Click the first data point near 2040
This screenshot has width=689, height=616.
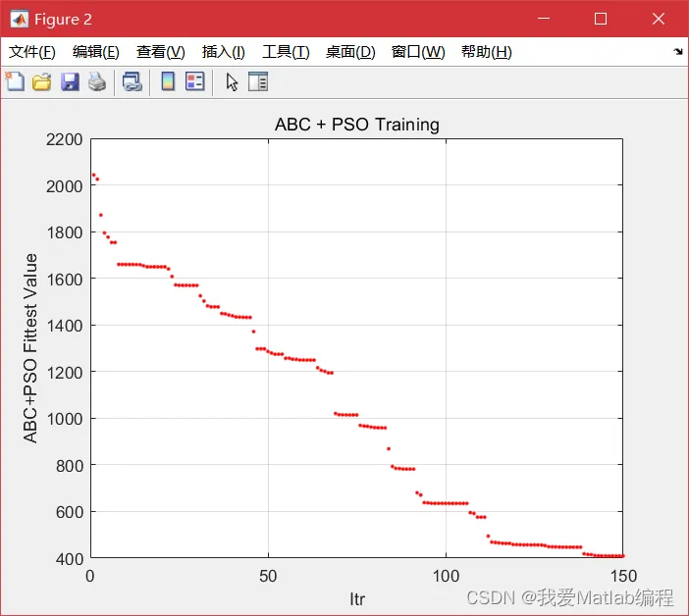(x=93, y=175)
